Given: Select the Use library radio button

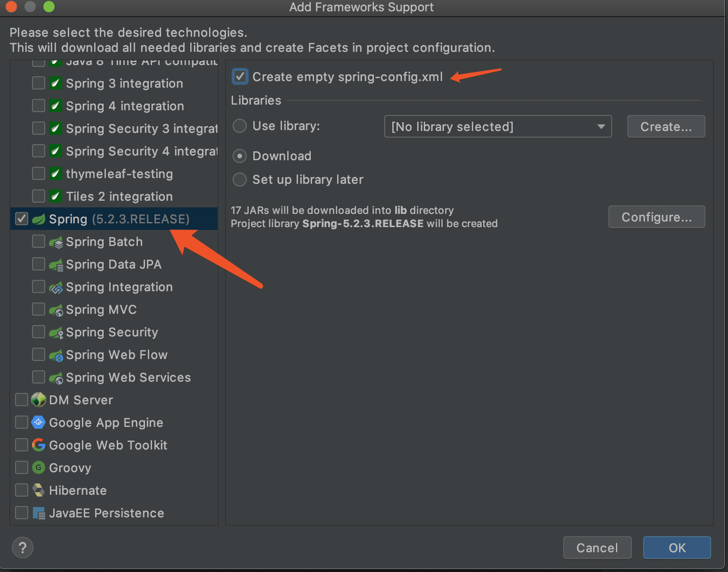Looking at the screenshot, I should pos(240,126).
